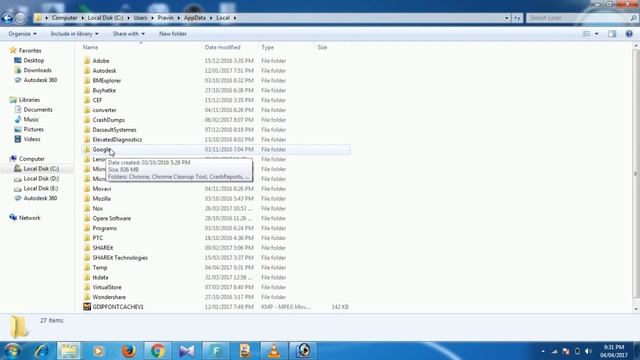Screen dimensions: 640x360
Task: Select the Temp folder icon
Action: (x=87, y=267)
